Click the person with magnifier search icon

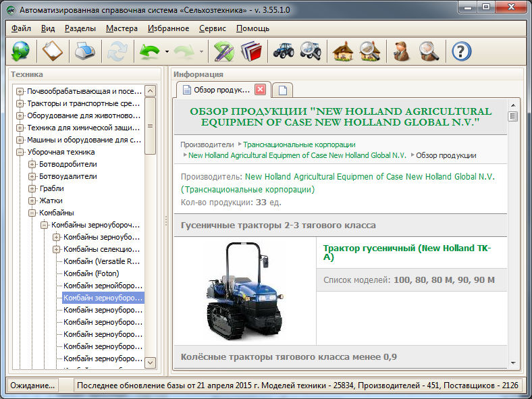pyautogui.click(x=429, y=51)
